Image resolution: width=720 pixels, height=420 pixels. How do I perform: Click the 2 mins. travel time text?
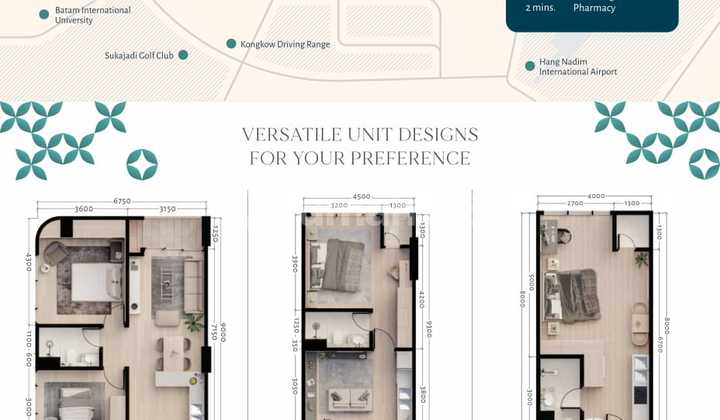click(541, 8)
